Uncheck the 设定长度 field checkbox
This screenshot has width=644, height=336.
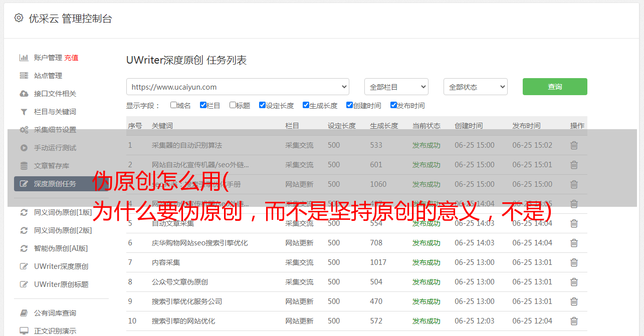262,105
